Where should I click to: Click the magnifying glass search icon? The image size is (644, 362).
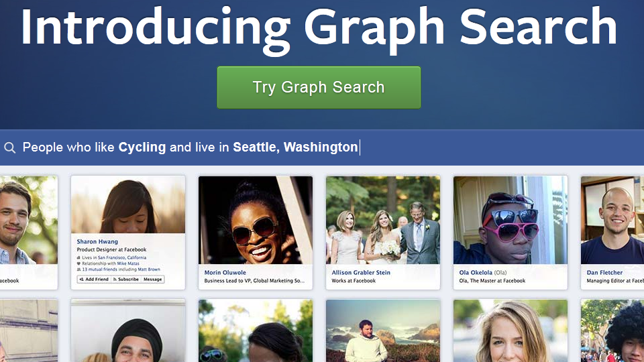[x=9, y=147]
